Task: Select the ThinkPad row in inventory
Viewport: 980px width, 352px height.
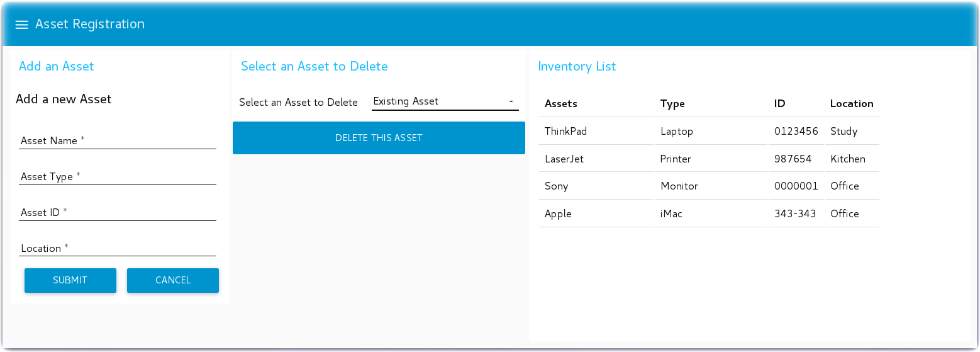Action: pyautogui.click(x=565, y=132)
